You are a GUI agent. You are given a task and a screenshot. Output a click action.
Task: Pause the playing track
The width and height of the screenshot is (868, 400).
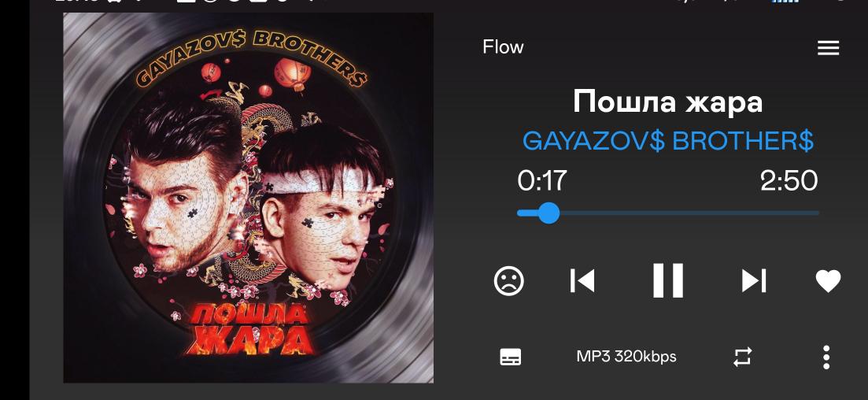point(667,281)
